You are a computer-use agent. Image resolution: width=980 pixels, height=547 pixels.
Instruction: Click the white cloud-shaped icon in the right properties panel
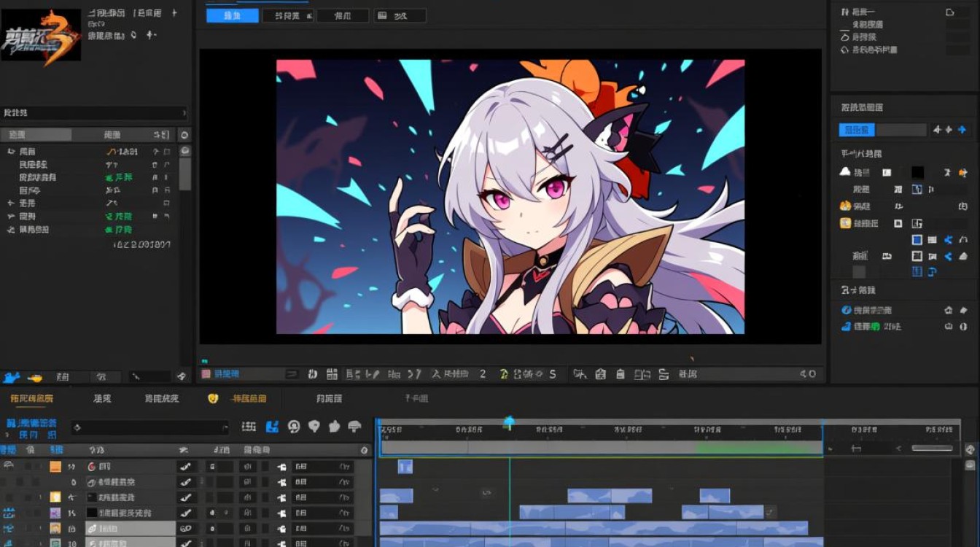tap(846, 172)
